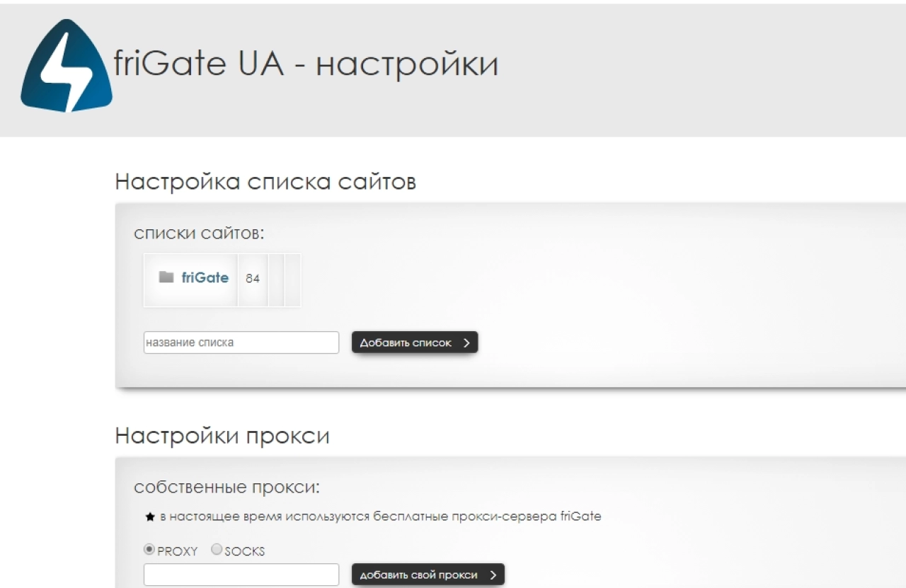
Task: Click the 'добавить свой прокси' button
Action: pos(428,575)
